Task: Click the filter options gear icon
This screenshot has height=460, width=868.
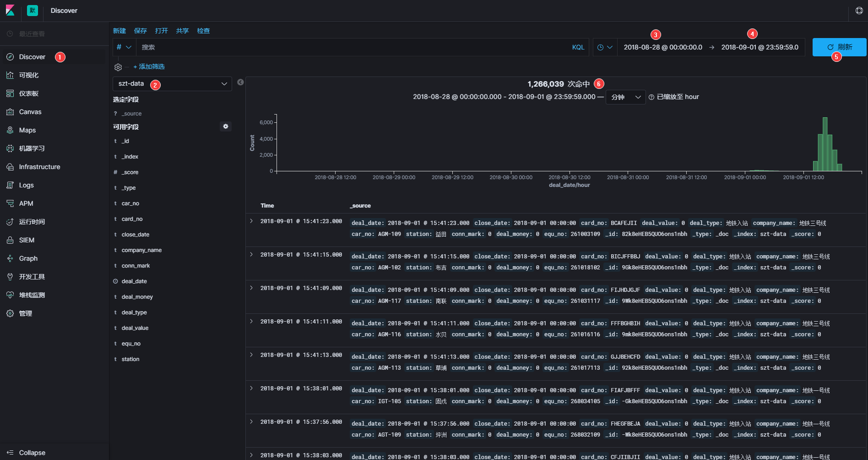Action: pyautogui.click(x=118, y=67)
